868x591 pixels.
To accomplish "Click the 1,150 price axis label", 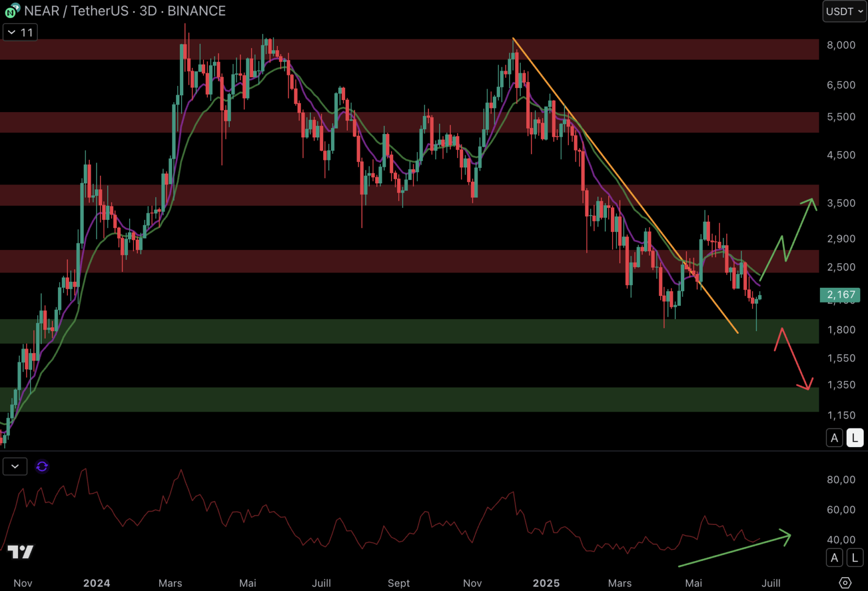I will coord(841,415).
